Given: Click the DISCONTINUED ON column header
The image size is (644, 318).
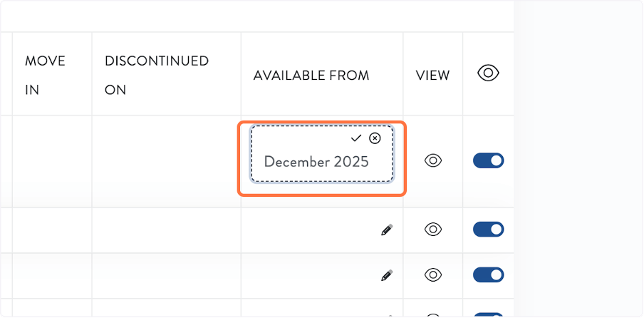Looking at the screenshot, I should point(157,75).
